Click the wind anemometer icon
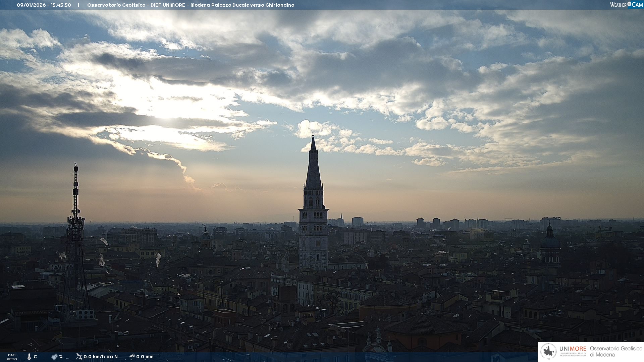The image size is (644, 362). 79,357
